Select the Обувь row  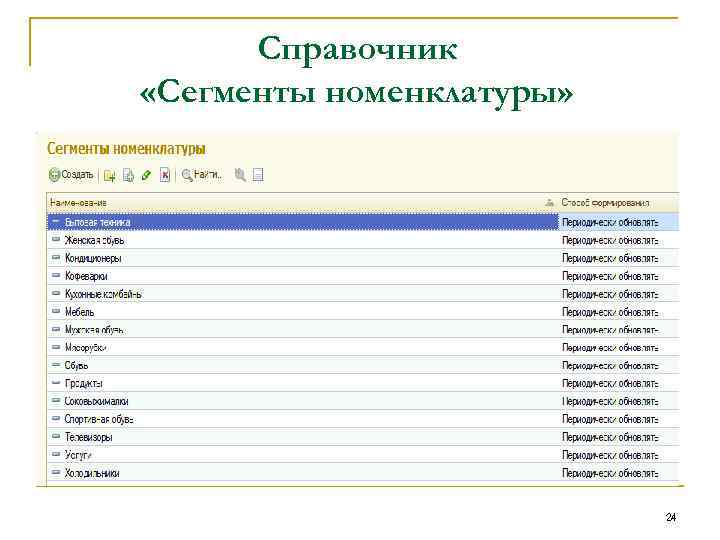tap(363, 366)
